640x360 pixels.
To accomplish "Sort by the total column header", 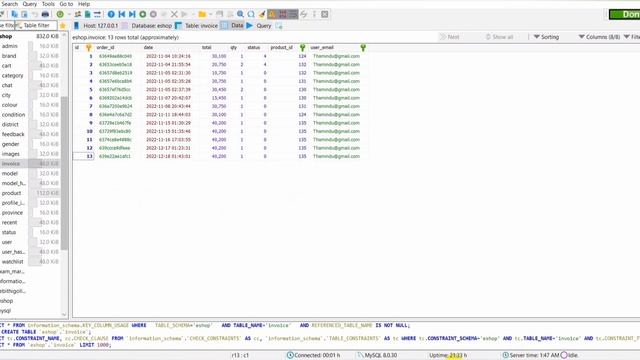I will pyautogui.click(x=207, y=48).
